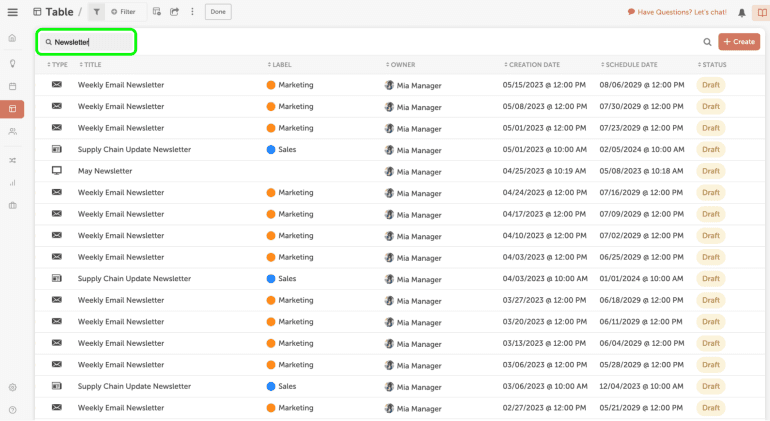Open the lightbulb Ideas sidebar icon
This screenshot has width=770, height=421.
click(x=12, y=63)
